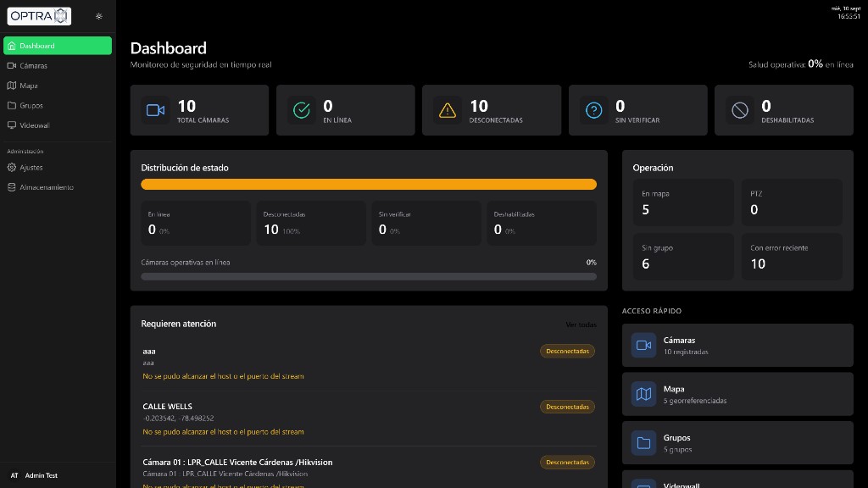Open the aaa camera row

(369, 363)
